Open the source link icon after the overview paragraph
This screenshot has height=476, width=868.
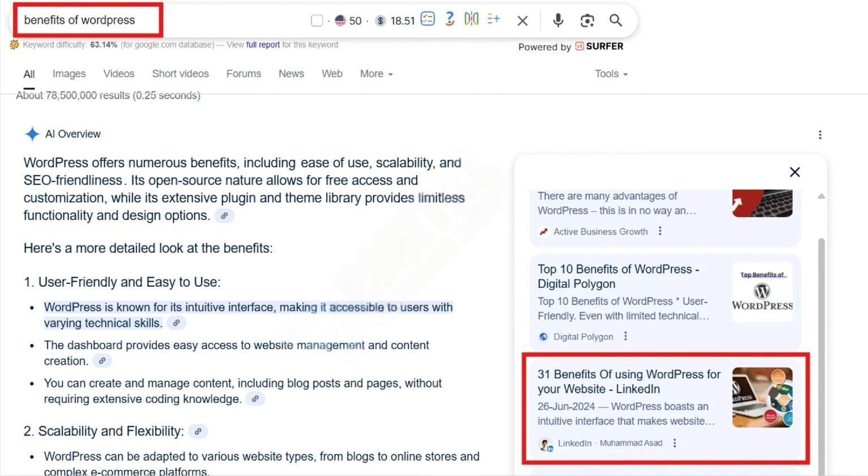pos(224,216)
